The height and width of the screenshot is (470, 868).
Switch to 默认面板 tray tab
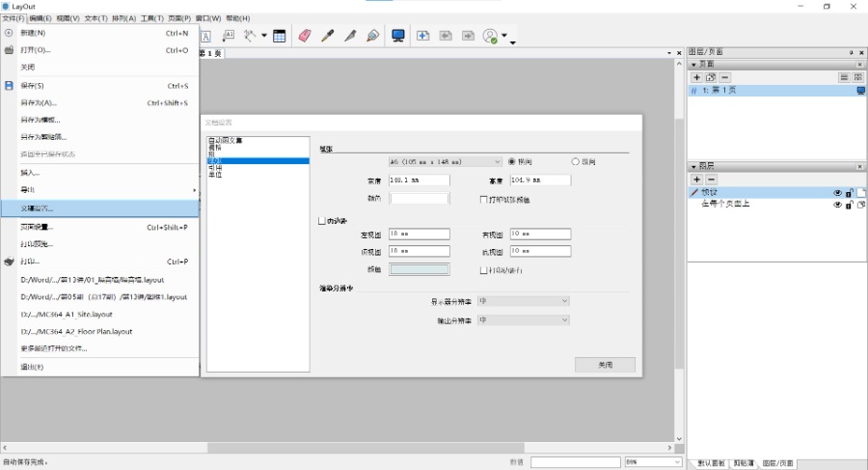(712, 463)
